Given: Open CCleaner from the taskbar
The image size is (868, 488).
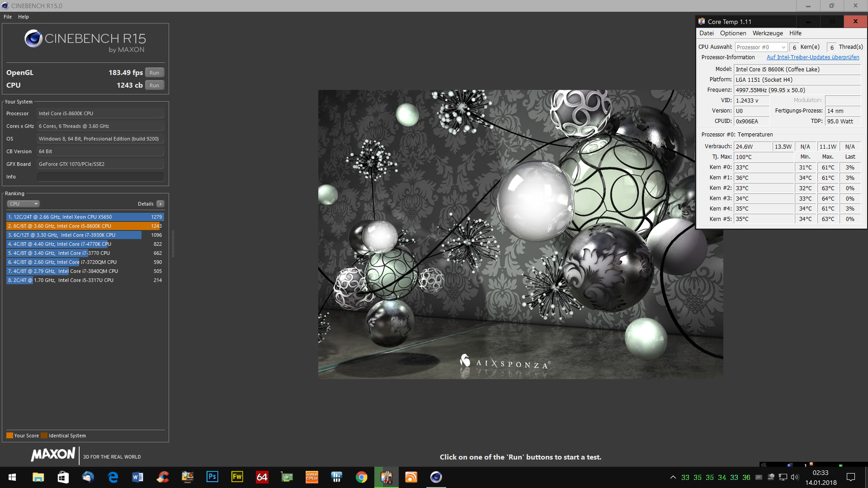Looking at the screenshot, I should 162,477.
